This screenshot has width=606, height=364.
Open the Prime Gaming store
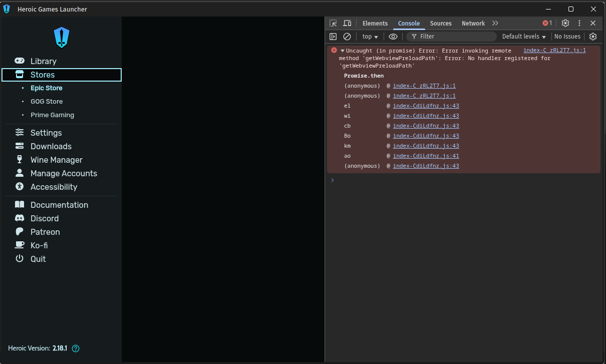point(52,115)
